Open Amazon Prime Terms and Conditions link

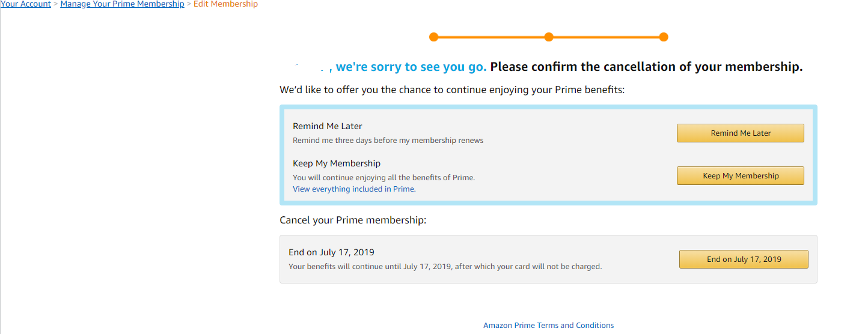pyautogui.click(x=548, y=326)
